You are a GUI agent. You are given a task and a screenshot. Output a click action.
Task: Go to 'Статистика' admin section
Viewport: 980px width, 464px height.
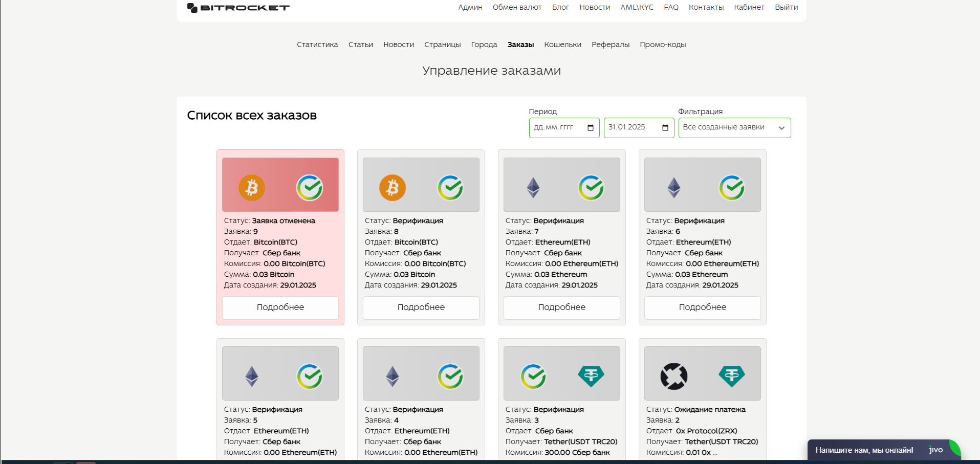[317, 45]
